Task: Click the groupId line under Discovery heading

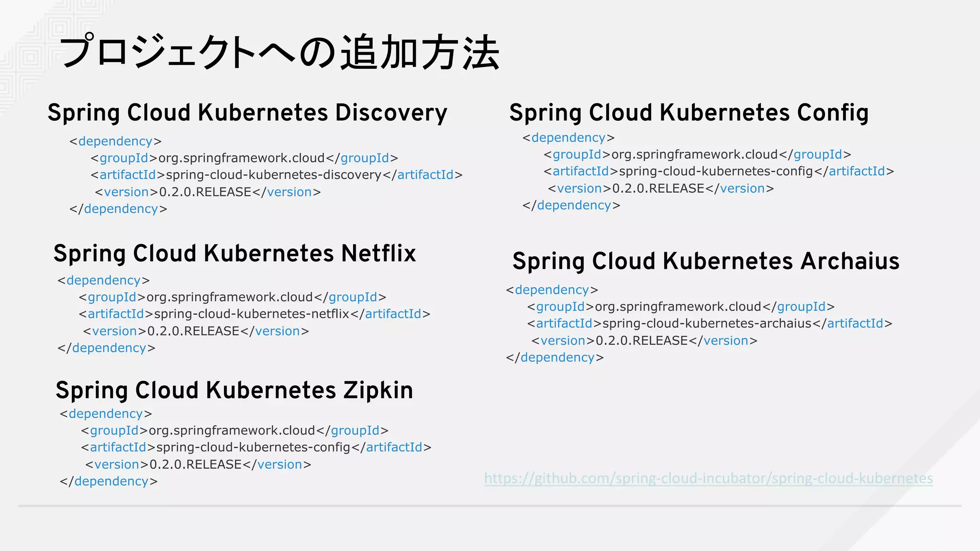Action: [x=244, y=158]
